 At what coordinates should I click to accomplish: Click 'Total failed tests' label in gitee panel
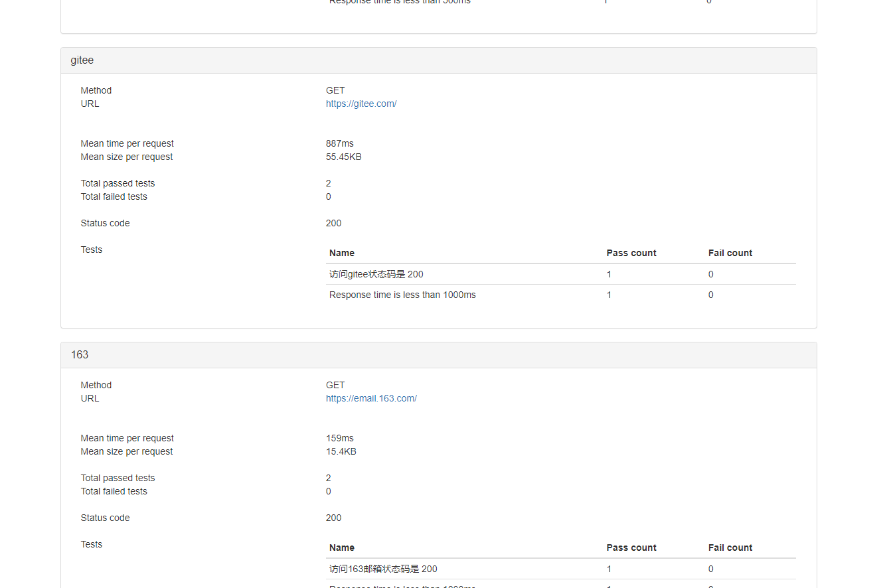[x=114, y=196]
